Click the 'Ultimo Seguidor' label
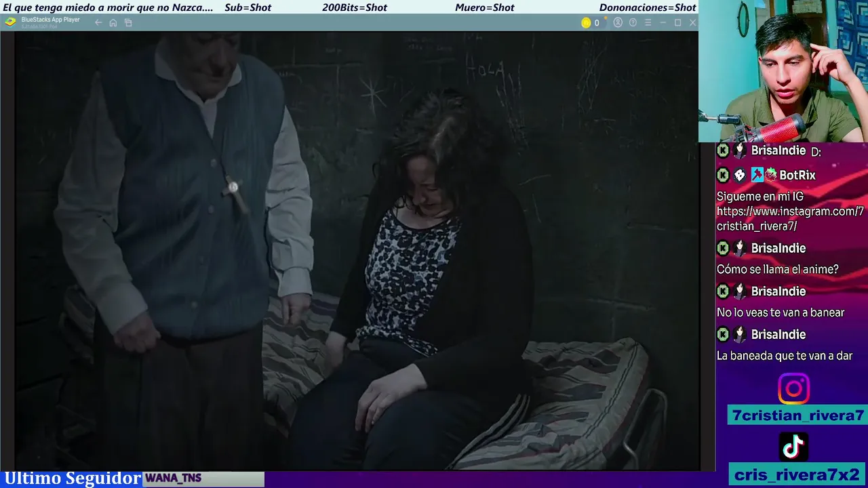This screenshot has width=868, height=488. (73, 479)
